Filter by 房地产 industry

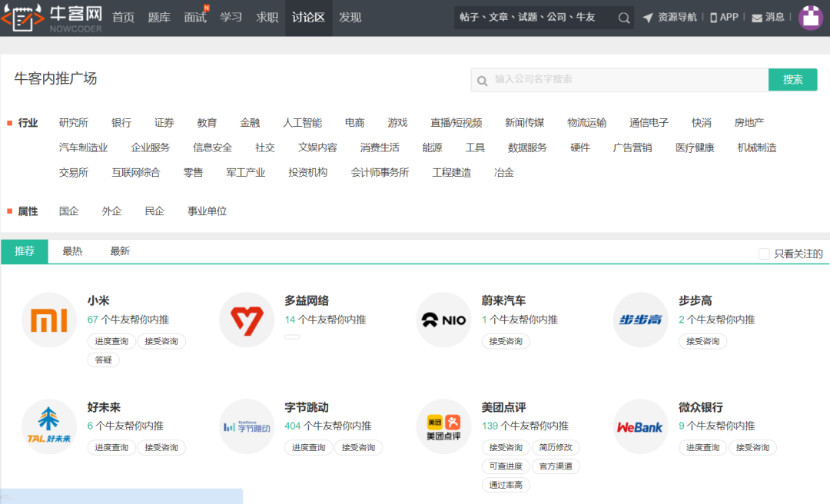(749, 123)
